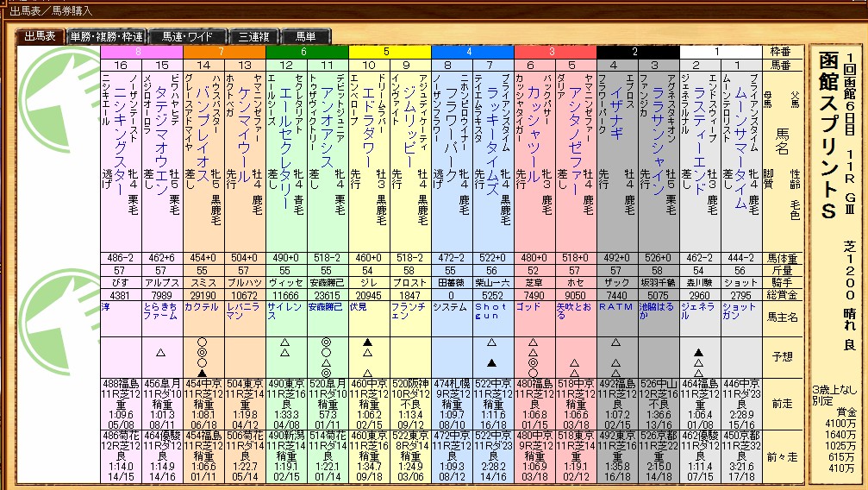Click owner name 池脇はるか

[x=657, y=311]
